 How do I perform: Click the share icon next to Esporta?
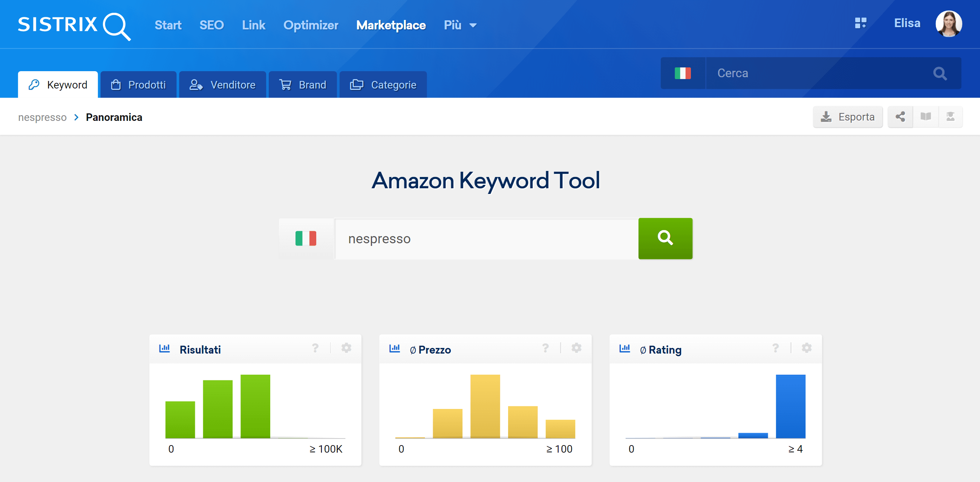(900, 117)
